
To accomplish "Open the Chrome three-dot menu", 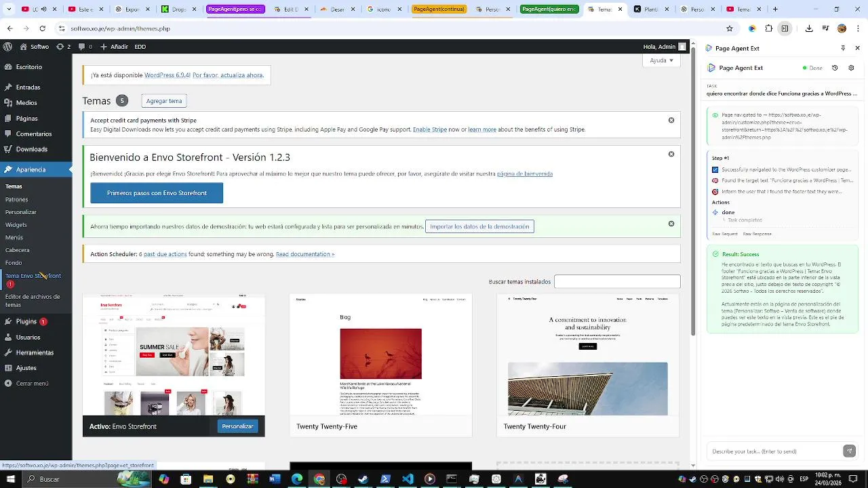I will point(858,28).
